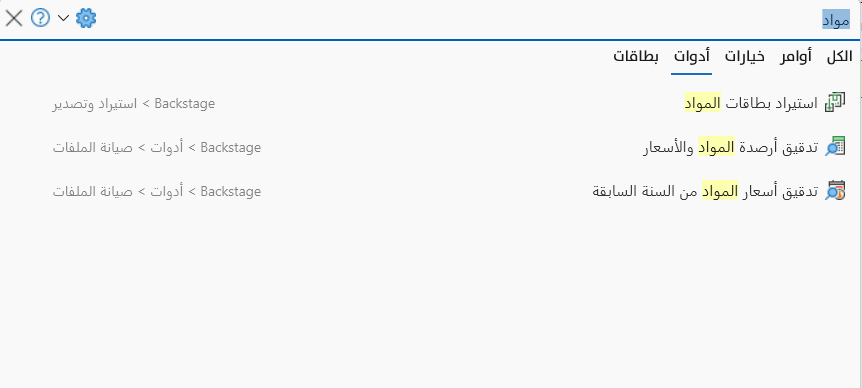Click the تدقيق أرصدة المواد والأسعار icon
This screenshot has width=862, height=388.
pos(835,147)
